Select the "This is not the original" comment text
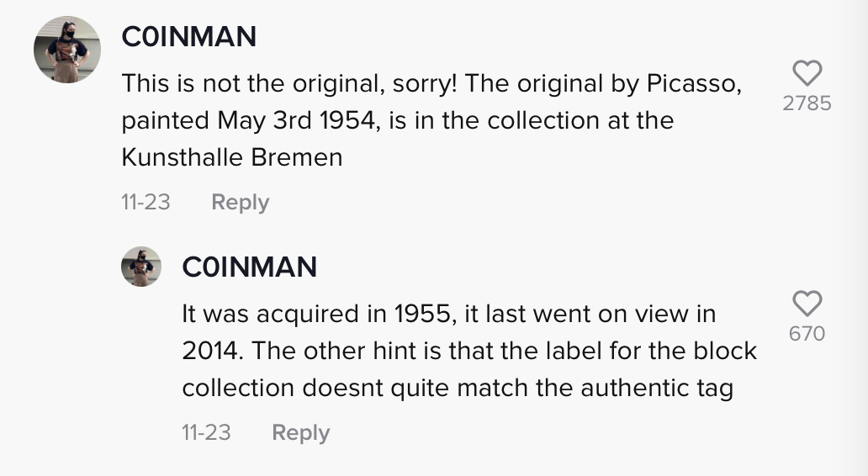 point(431,120)
